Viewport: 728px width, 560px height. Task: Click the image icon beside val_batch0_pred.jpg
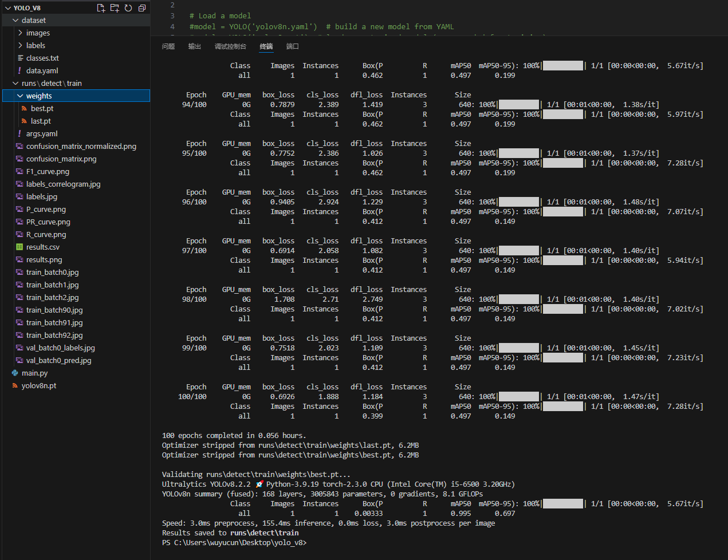point(20,360)
